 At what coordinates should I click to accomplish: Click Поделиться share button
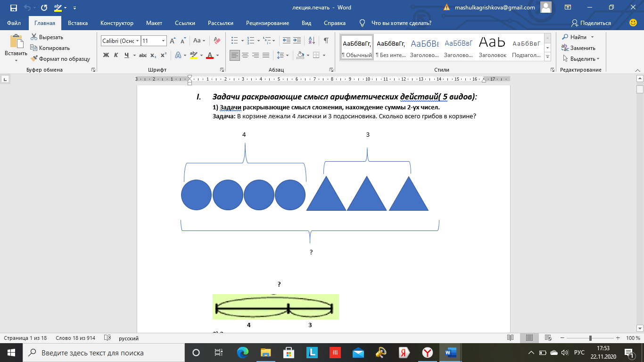[x=591, y=23]
